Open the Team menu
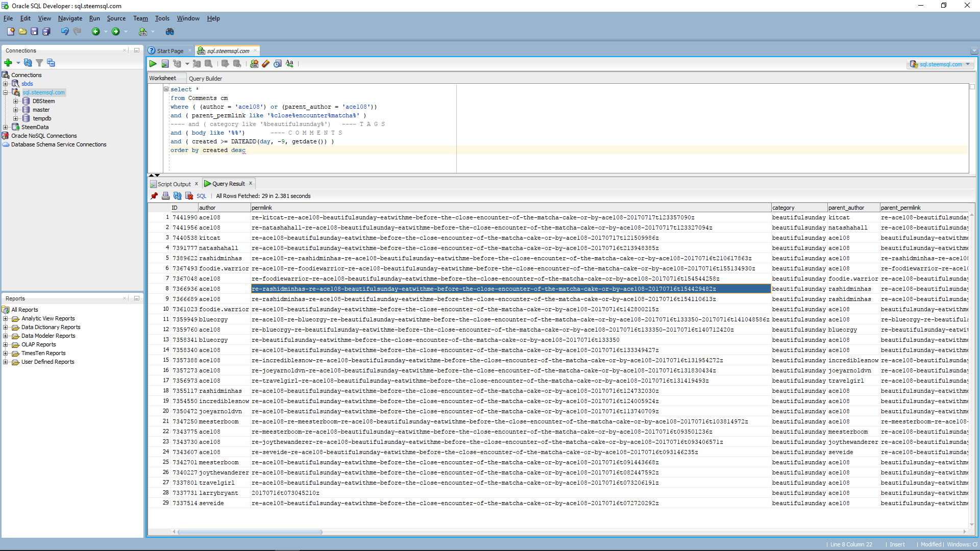Image resolution: width=980 pixels, height=551 pixels. click(140, 18)
